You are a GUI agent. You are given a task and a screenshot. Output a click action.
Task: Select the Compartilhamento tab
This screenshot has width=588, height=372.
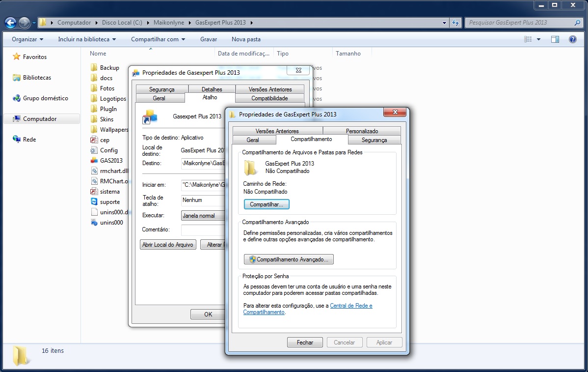311,139
